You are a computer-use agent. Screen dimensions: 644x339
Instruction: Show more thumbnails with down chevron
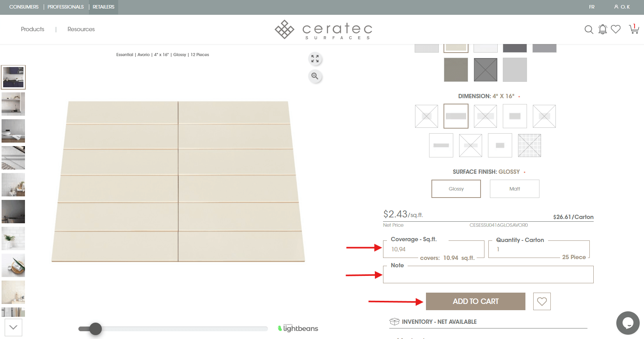13,327
